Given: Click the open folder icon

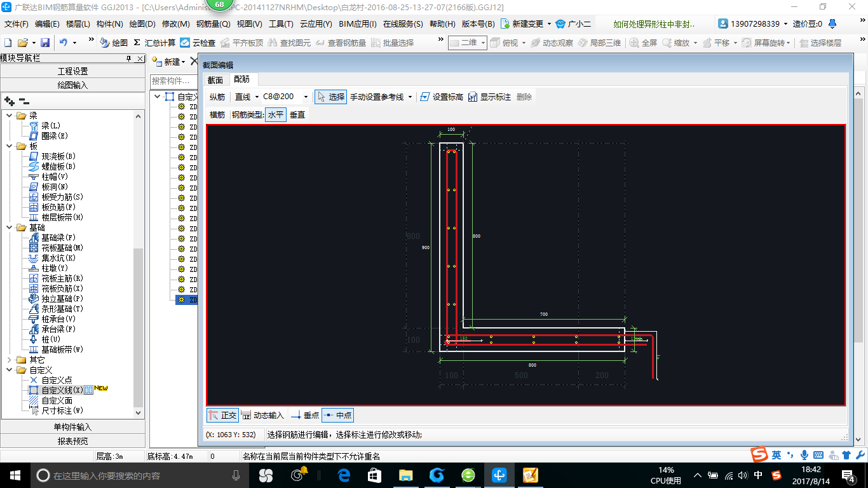Looking at the screenshot, I should point(22,43).
